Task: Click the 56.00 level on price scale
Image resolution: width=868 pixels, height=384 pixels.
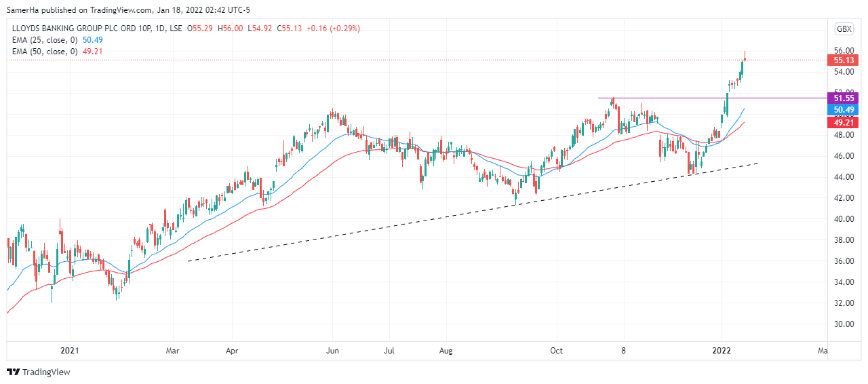Action: (x=843, y=51)
